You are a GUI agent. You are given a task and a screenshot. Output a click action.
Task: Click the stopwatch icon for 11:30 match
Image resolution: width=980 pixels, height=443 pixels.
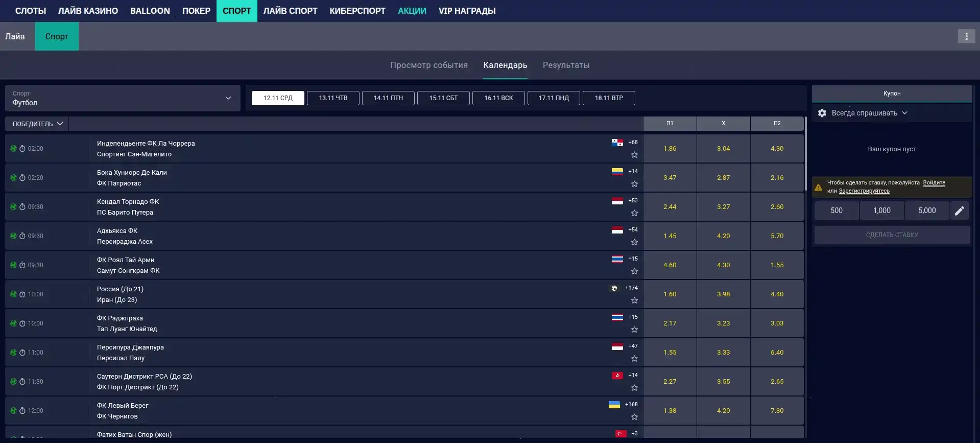[22, 382]
